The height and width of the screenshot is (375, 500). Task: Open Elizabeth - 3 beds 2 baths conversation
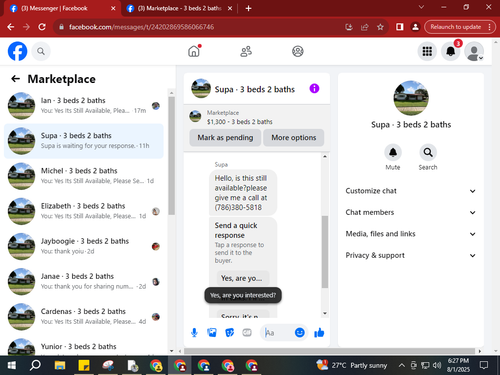[x=83, y=211]
